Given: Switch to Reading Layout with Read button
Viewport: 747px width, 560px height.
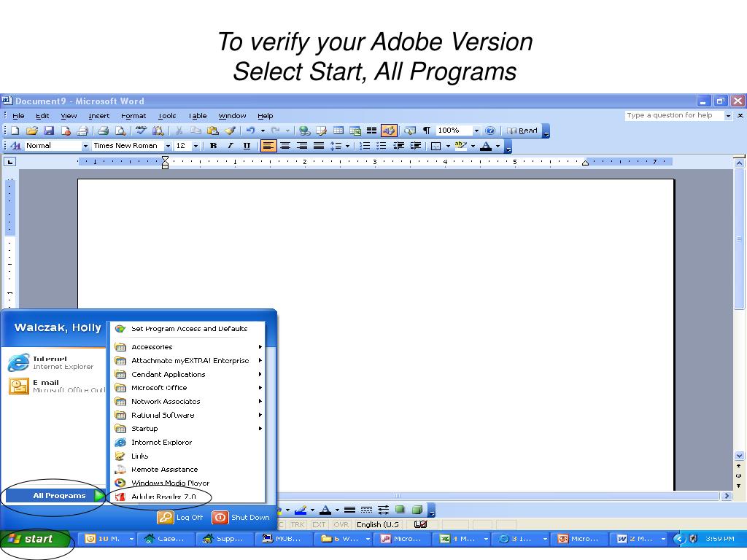Looking at the screenshot, I should tap(522, 131).
